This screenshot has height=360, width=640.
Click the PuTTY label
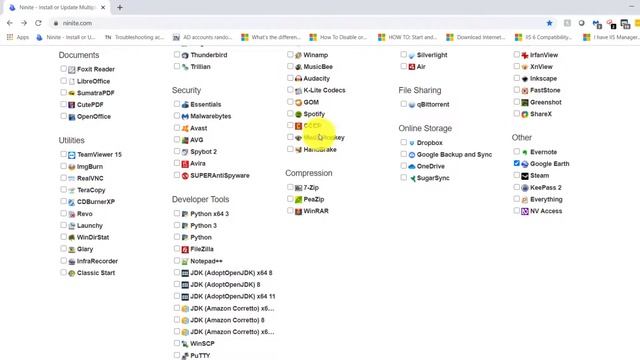(x=200, y=356)
